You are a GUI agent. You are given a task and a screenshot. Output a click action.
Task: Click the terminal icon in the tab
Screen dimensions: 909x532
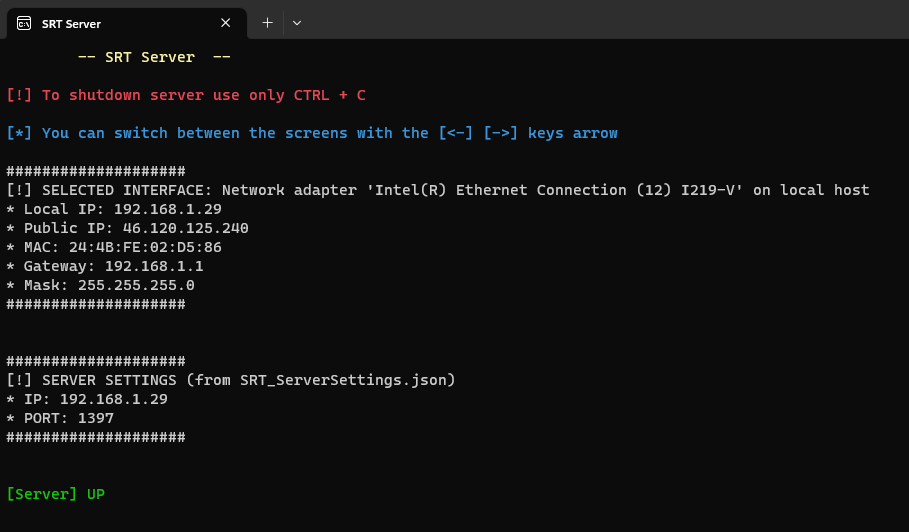pos(24,23)
